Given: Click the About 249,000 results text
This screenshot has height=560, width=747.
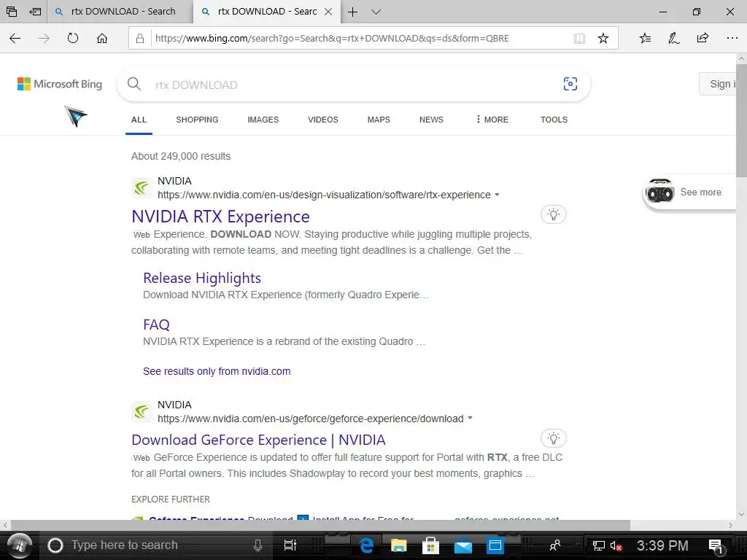Looking at the screenshot, I should 181,156.
